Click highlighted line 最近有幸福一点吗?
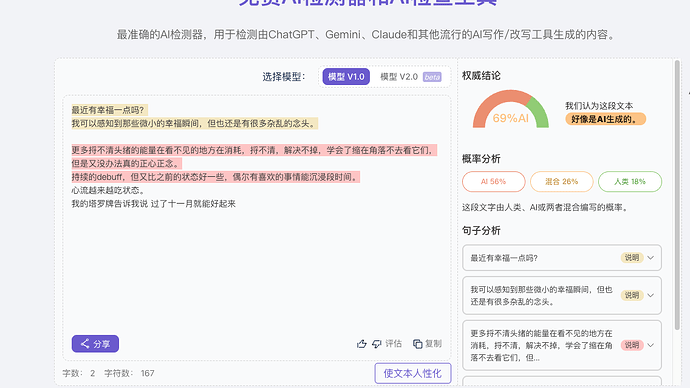690x388 pixels. 109,110
